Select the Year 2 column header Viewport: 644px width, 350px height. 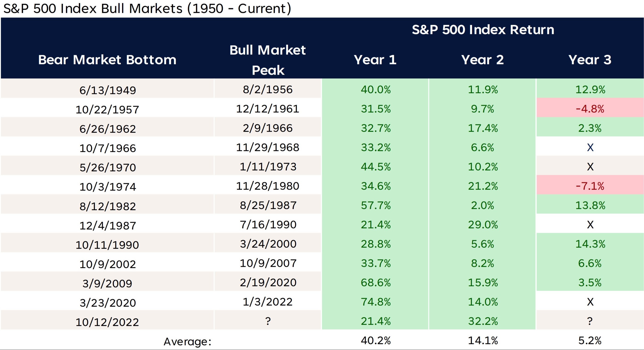pyautogui.click(x=483, y=60)
